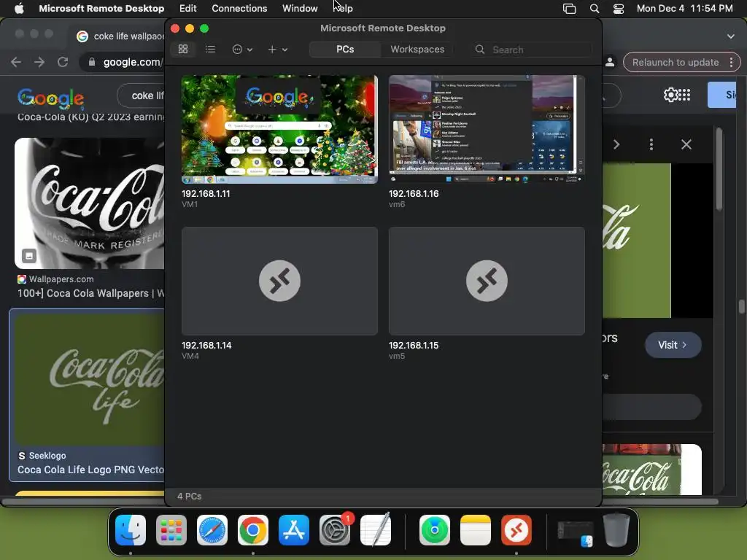The width and height of the screenshot is (747, 560).
Task: Click the Google logo in Chrome page
Action: coord(50,97)
